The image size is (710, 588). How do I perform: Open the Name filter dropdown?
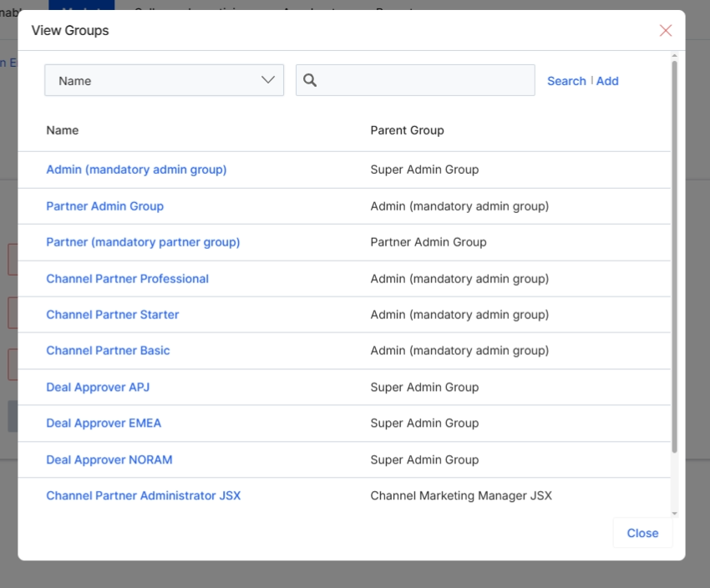point(164,80)
